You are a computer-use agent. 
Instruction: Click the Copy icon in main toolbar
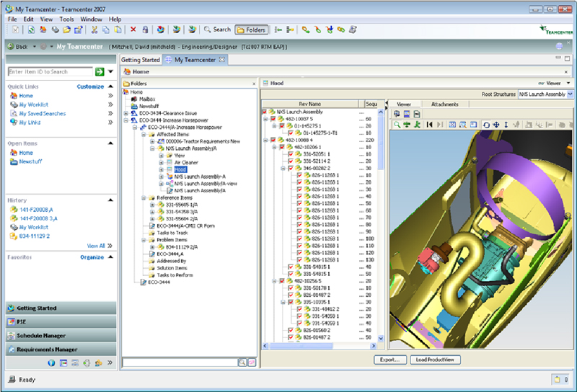(x=106, y=30)
